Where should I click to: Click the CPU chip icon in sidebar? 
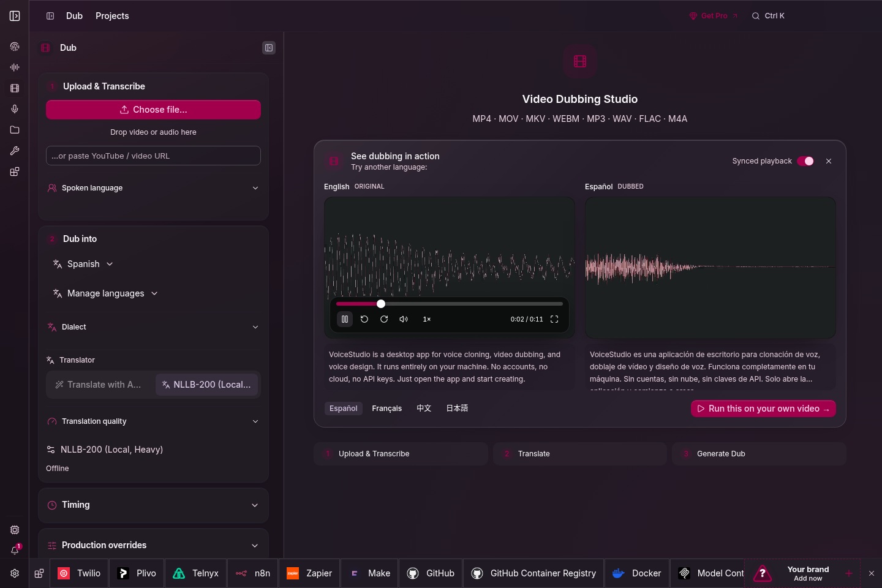(x=15, y=530)
